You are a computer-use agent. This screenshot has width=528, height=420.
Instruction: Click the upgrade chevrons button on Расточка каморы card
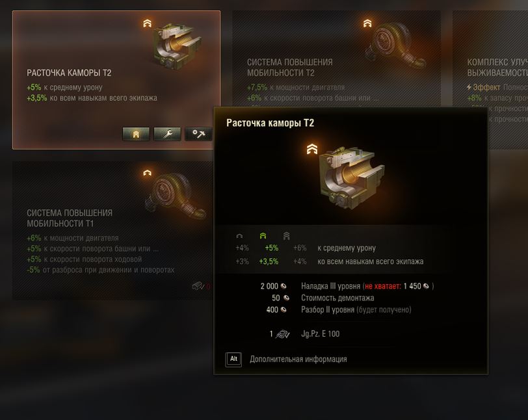[136, 134]
